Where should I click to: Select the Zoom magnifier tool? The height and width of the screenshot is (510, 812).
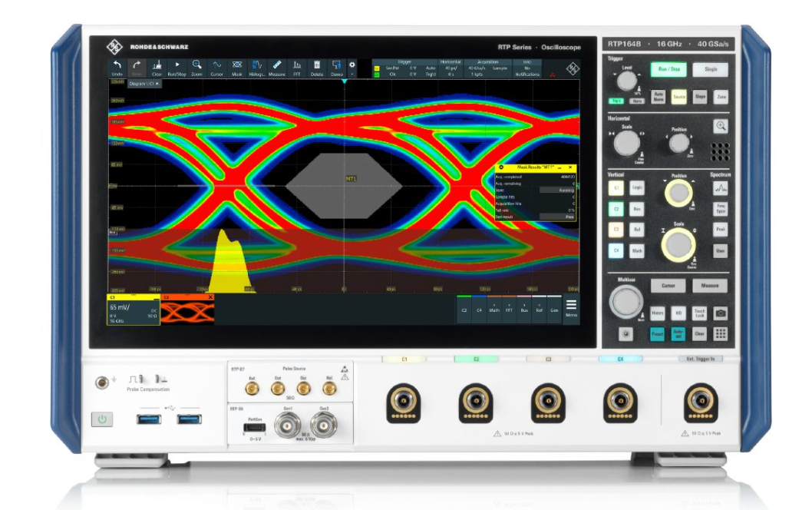point(196,68)
